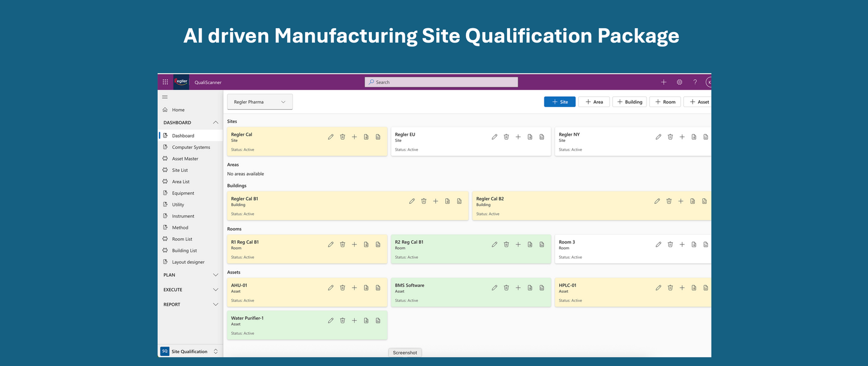The width and height of the screenshot is (868, 366).
Task: Delete the Regler Cal site card
Action: tap(343, 137)
